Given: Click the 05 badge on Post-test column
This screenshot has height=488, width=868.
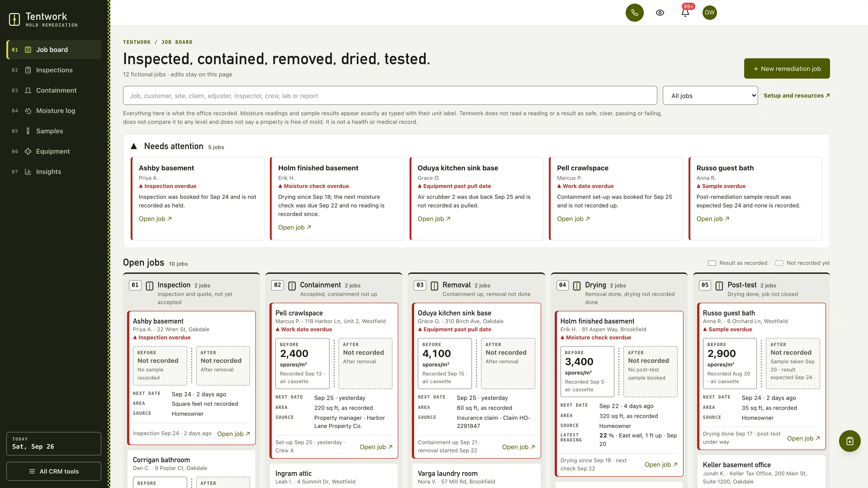Looking at the screenshot, I should tap(705, 285).
